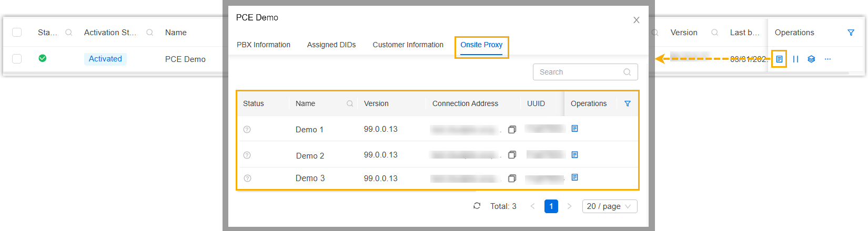Open filter icon in Onsite Proxy table
The height and width of the screenshot is (231, 868).
(627, 104)
